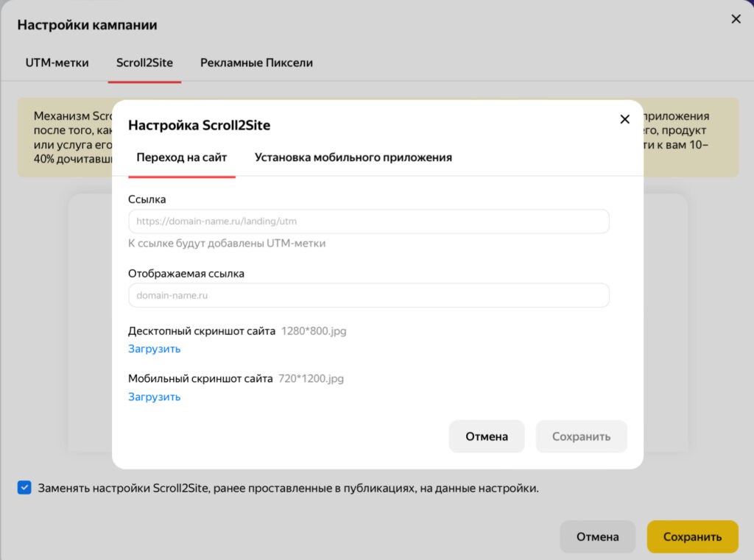Click the Ссылка URL input field
This screenshot has height=560, width=754.
point(368,221)
